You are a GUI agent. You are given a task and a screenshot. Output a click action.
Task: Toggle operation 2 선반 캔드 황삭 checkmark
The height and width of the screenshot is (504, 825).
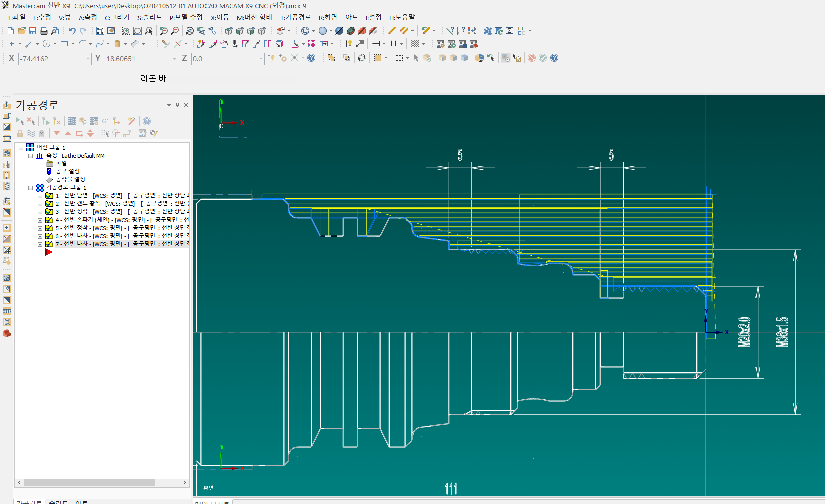point(49,203)
